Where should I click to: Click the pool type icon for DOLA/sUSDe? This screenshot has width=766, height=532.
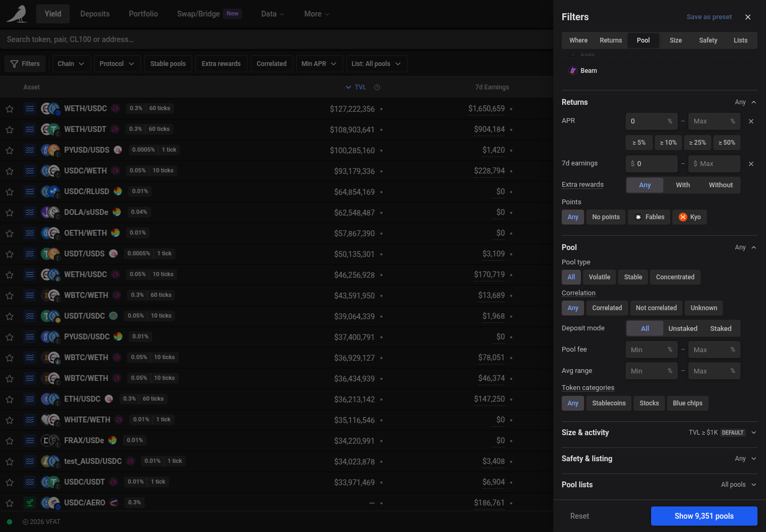(30, 212)
